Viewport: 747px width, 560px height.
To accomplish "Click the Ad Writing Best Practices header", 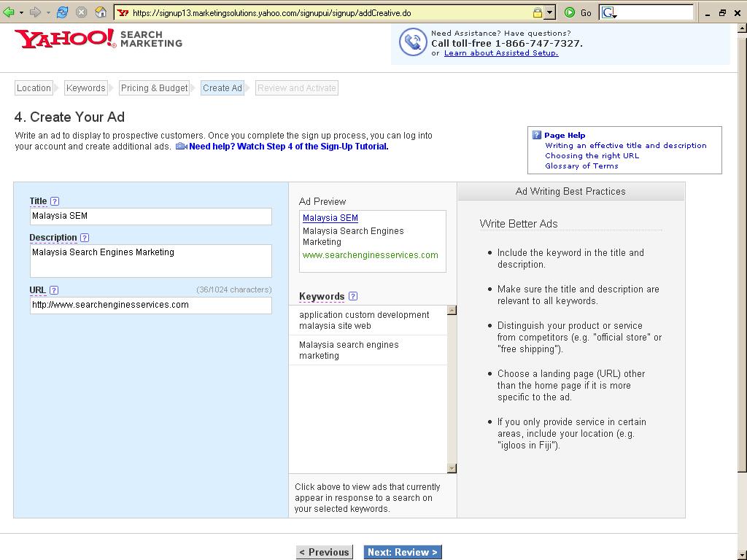I will 570,192.
